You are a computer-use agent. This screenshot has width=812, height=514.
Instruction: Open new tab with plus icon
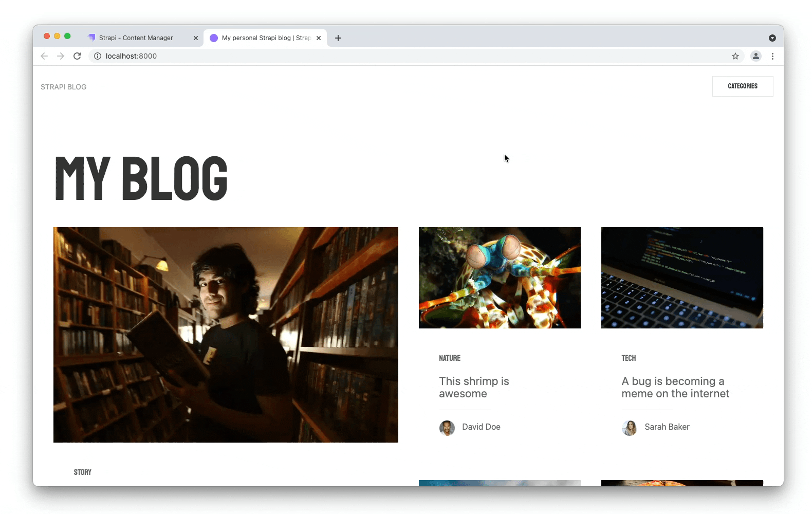coord(338,38)
